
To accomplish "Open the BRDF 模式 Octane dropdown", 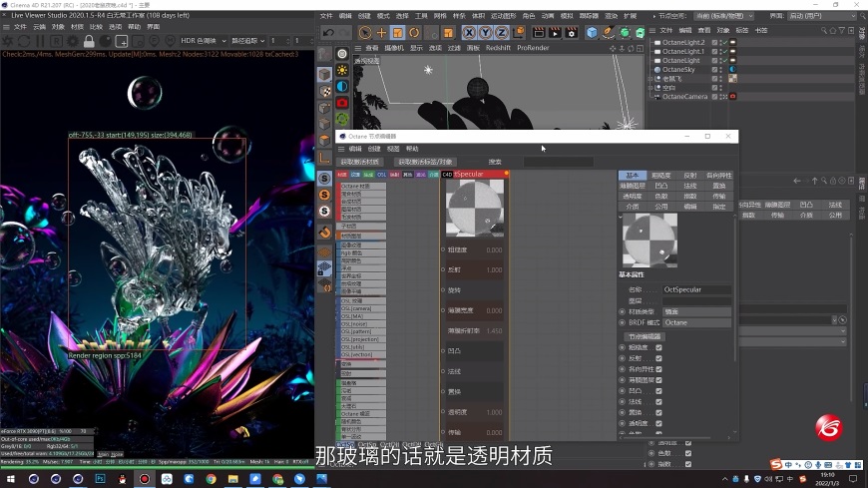I will click(x=696, y=323).
